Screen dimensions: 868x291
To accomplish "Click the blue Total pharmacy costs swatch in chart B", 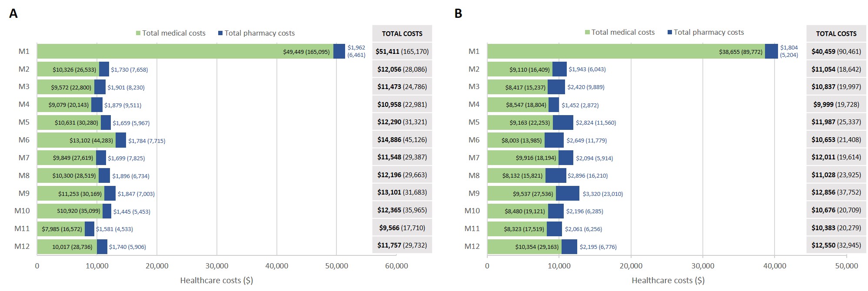I will [670, 33].
